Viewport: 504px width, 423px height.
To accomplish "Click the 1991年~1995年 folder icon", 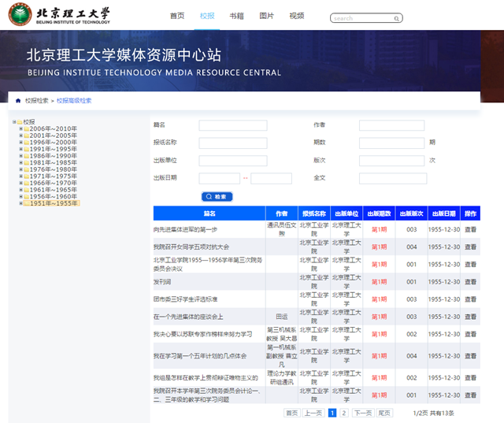I will (26, 149).
